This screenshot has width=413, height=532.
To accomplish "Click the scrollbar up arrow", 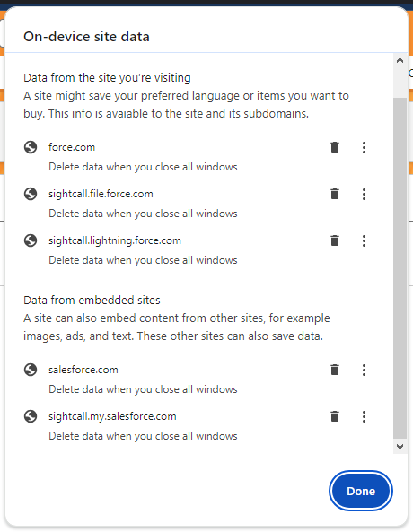I will (x=400, y=60).
